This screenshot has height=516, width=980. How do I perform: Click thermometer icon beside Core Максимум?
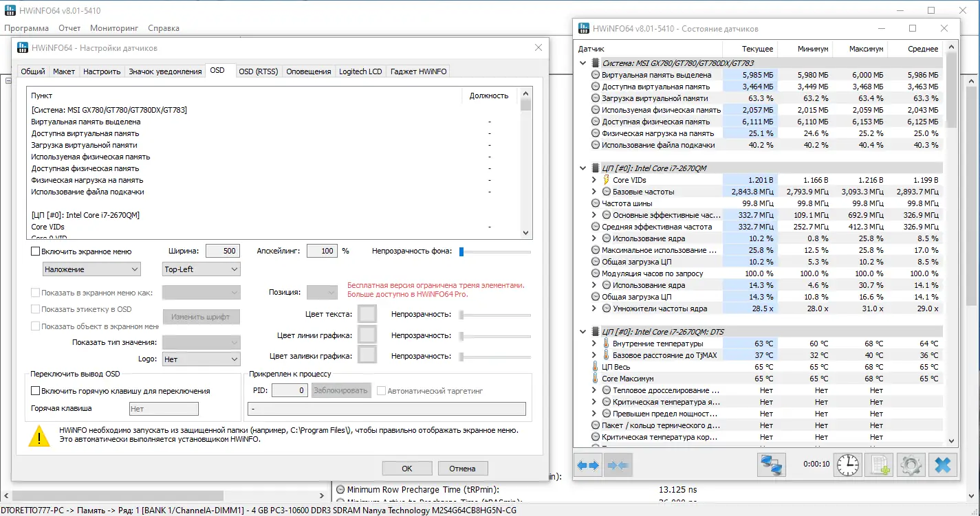(596, 379)
